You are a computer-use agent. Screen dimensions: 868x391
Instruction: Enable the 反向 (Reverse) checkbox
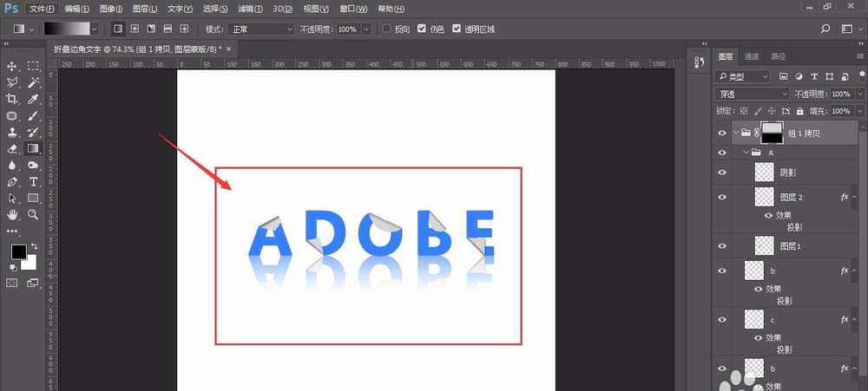(388, 29)
